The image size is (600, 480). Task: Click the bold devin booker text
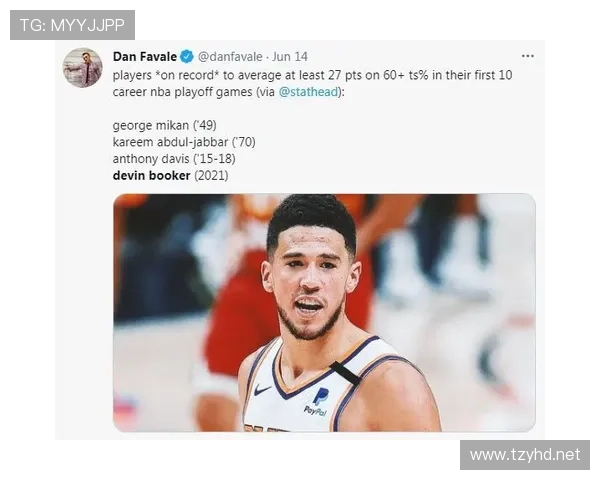click(152, 176)
